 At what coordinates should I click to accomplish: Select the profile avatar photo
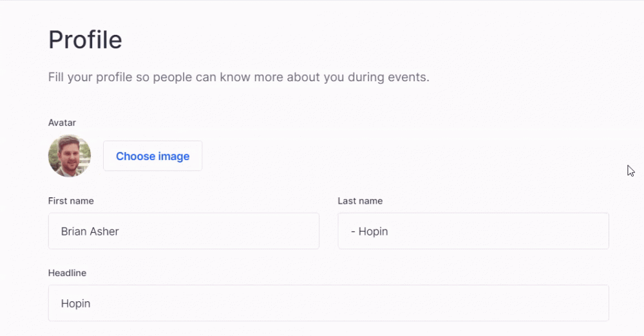click(70, 156)
